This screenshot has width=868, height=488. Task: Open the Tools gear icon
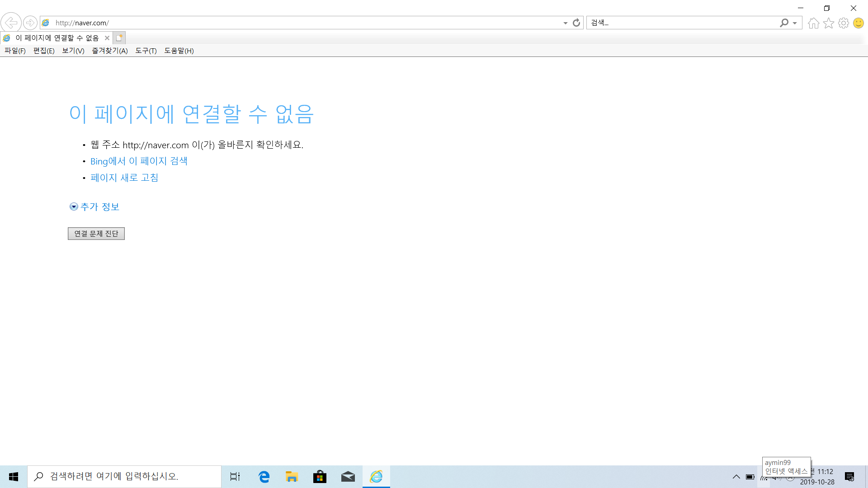point(844,23)
